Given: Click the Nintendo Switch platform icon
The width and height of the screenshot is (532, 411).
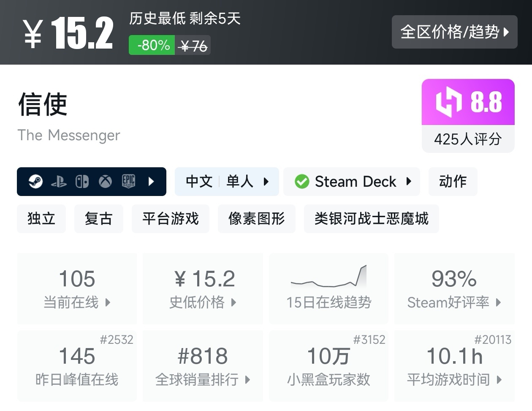Looking at the screenshot, I should point(82,182).
